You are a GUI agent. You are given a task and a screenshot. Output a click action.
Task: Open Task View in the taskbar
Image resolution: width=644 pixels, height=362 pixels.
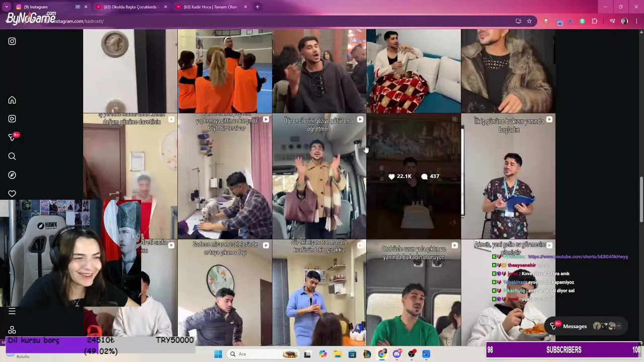pos(307,354)
